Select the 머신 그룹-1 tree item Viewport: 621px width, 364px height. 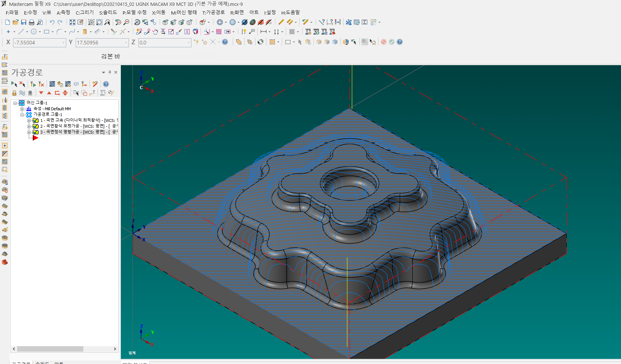point(37,103)
